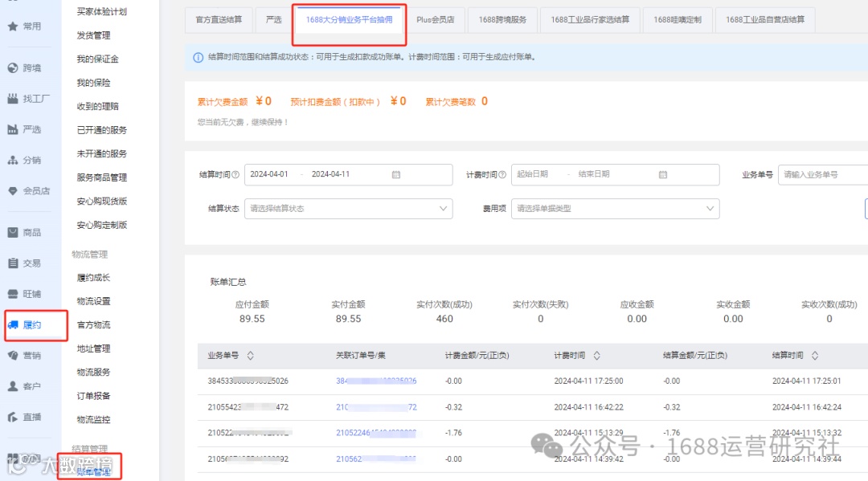The width and height of the screenshot is (868, 481).
Task: Open 安心购定制版
Action: coord(102,225)
